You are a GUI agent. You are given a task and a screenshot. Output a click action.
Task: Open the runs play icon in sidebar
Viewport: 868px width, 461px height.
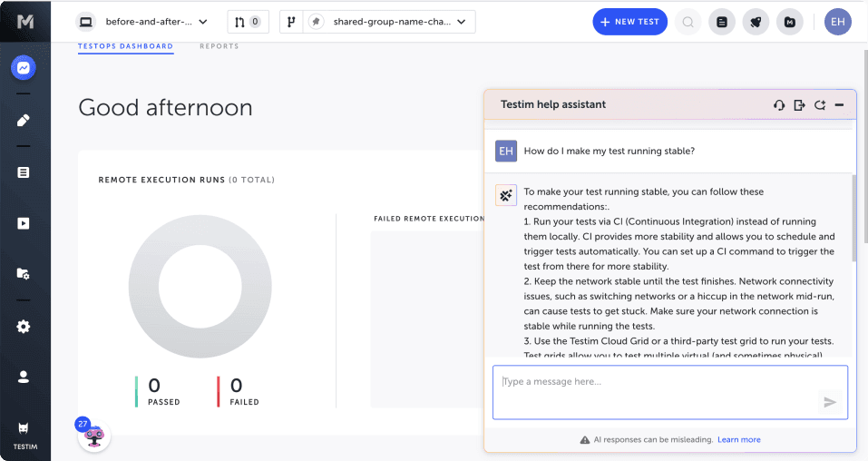[24, 223]
